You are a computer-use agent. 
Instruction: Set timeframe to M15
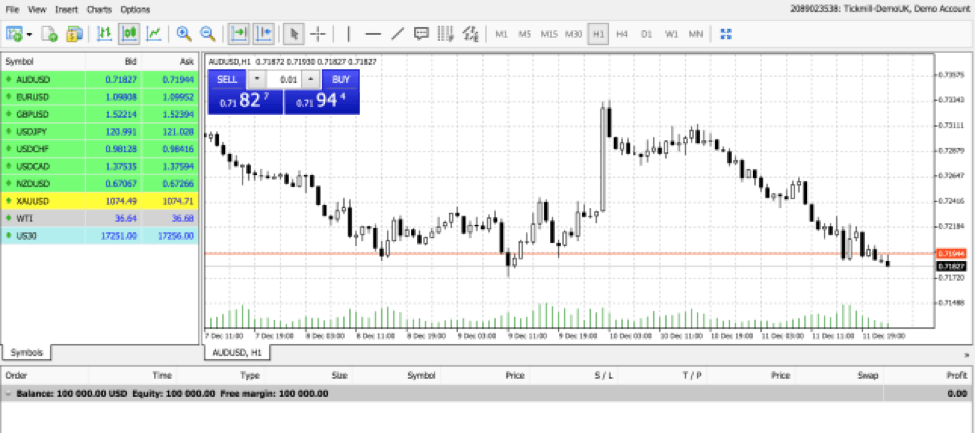549,34
